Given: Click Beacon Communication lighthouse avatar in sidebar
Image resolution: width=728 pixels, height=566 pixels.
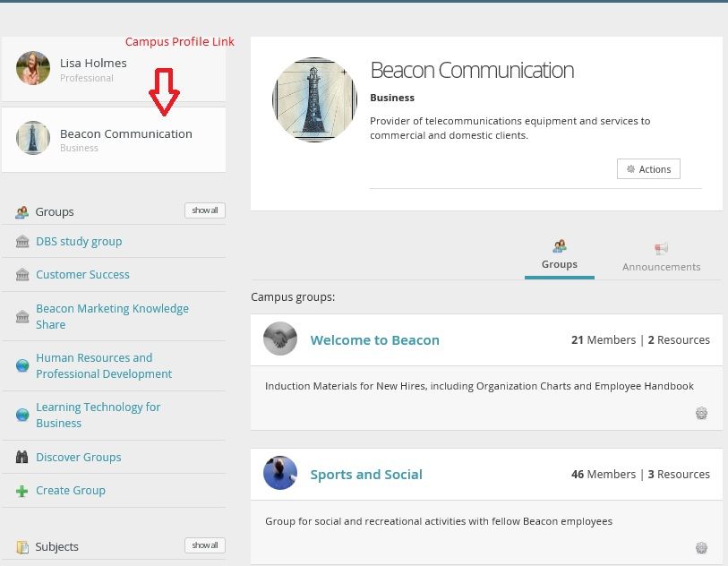Looking at the screenshot, I should pyautogui.click(x=33, y=138).
